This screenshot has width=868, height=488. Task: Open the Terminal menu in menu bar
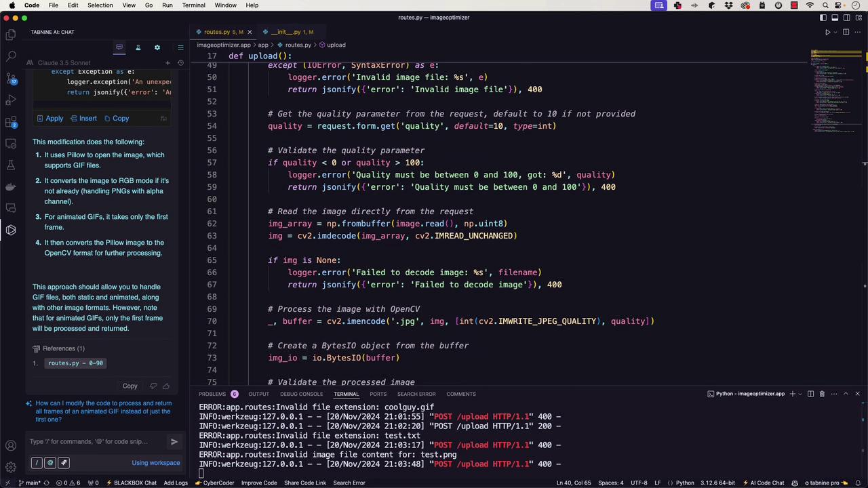(193, 5)
